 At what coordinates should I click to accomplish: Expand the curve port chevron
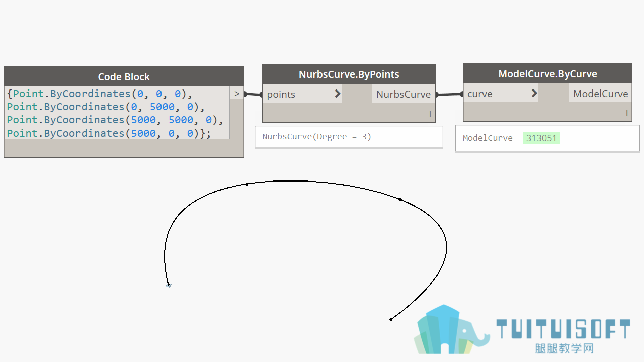click(534, 93)
